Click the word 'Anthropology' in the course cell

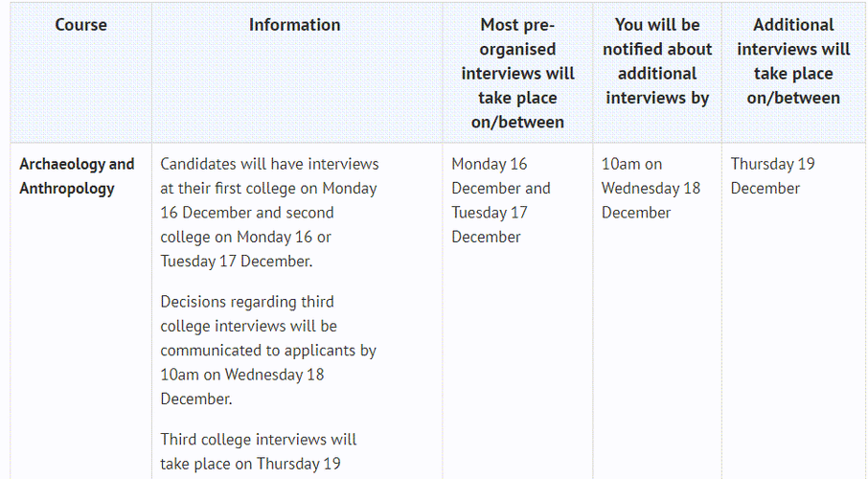(67, 189)
